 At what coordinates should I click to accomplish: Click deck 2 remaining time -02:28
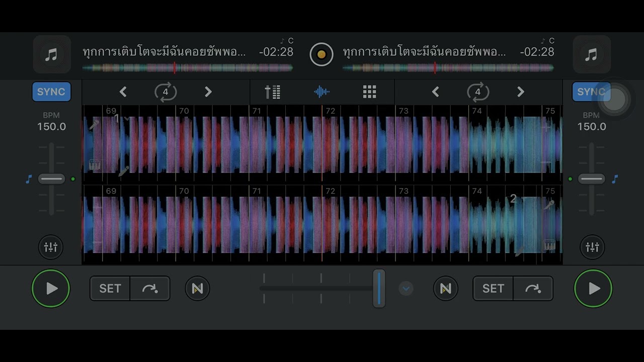tap(537, 52)
